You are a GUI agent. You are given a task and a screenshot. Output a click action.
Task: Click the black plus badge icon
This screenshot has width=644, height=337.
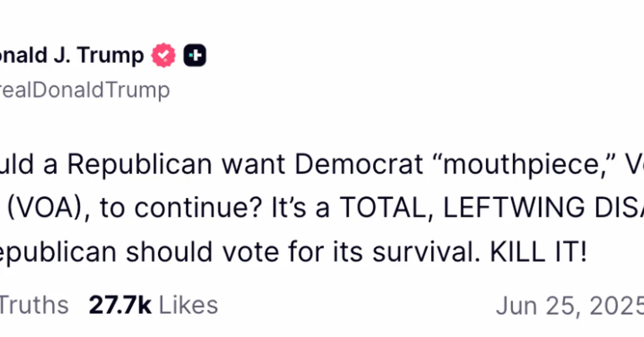tap(195, 56)
